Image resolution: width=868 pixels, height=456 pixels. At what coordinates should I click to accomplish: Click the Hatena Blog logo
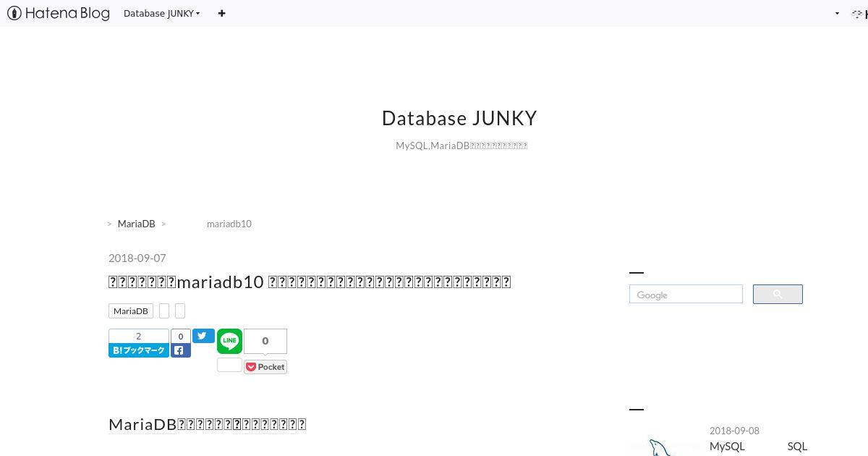pyautogui.click(x=59, y=13)
